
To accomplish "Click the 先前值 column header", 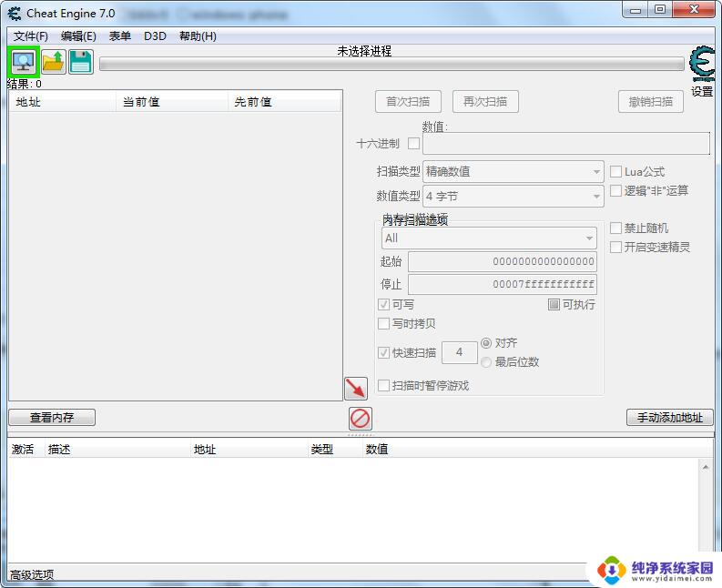I will 284,102.
